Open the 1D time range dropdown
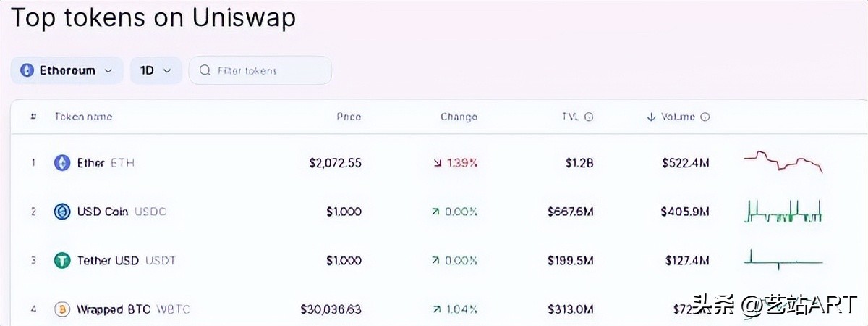 click(156, 70)
